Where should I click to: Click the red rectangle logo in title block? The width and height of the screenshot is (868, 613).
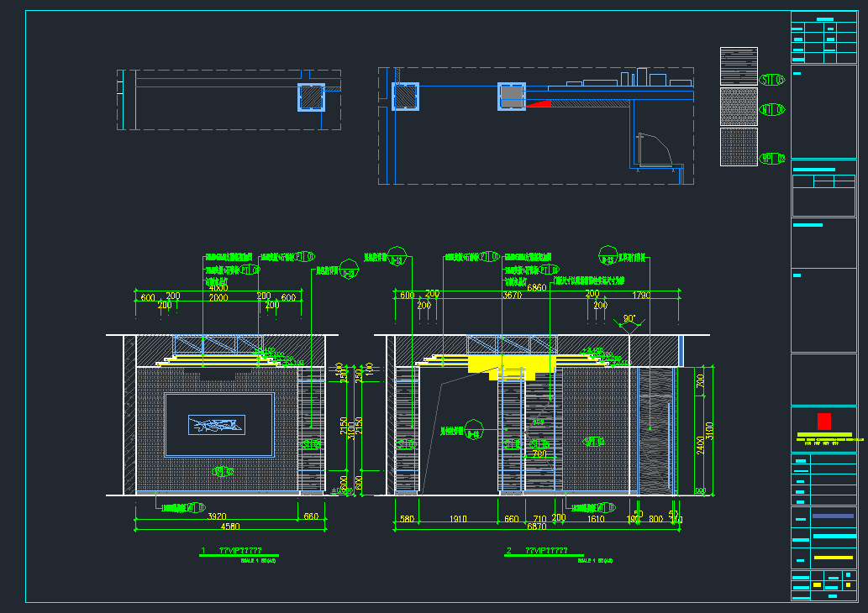click(x=823, y=421)
